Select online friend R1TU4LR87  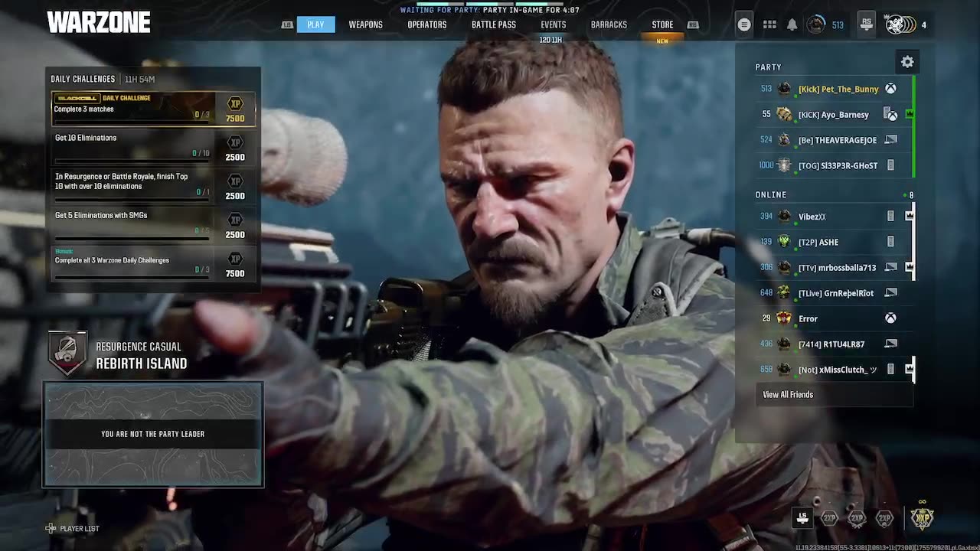[833, 344]
